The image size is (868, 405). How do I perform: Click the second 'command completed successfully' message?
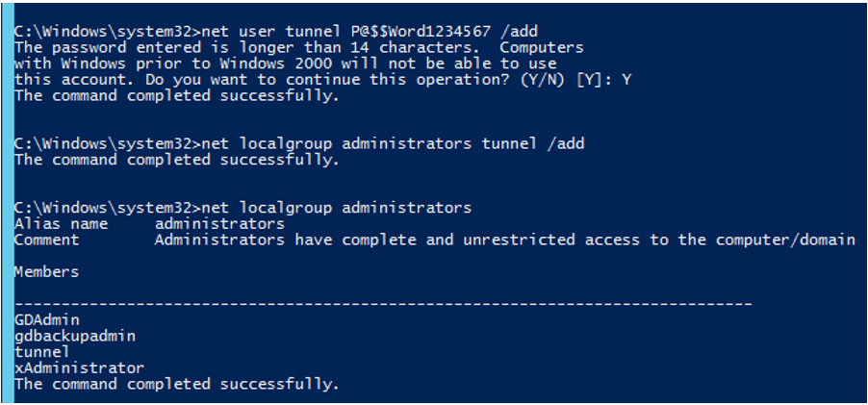(x=176, y=161)
